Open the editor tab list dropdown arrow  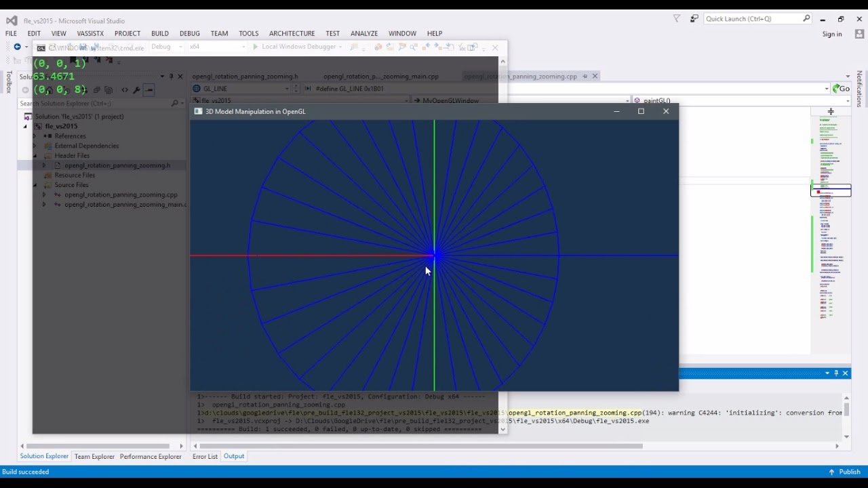pyautogui.click(x=848, y=77)
